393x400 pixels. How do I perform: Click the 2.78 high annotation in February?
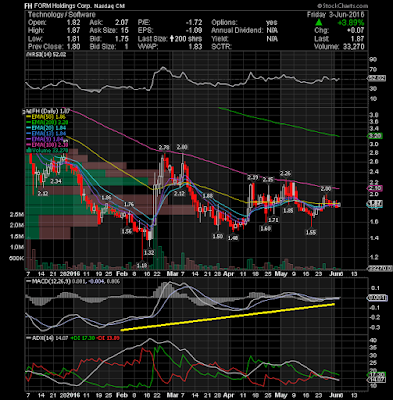pos(164,147)
